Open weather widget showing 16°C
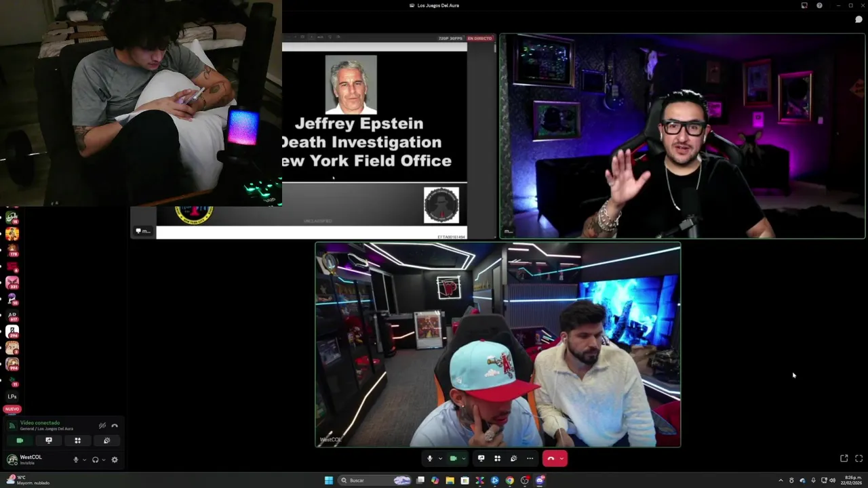This screenshot has width=868, height=488. (x=27, y=481)
